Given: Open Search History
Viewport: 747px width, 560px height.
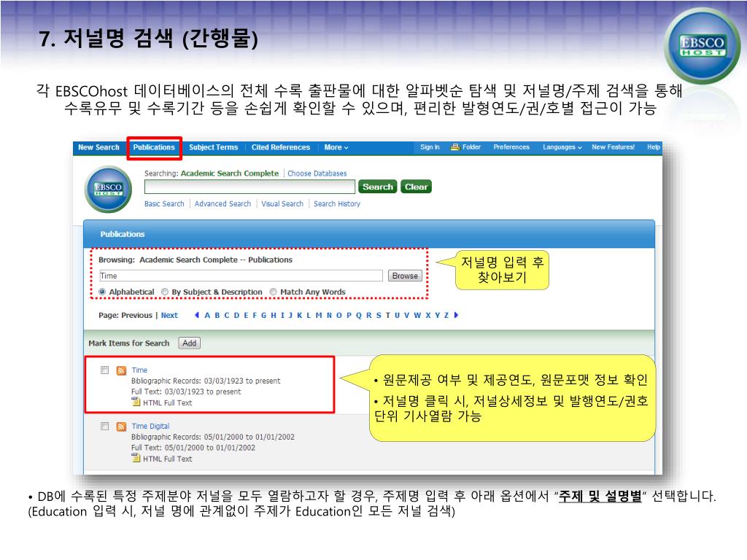Looking at the screenshot, I should click(337, 204).
